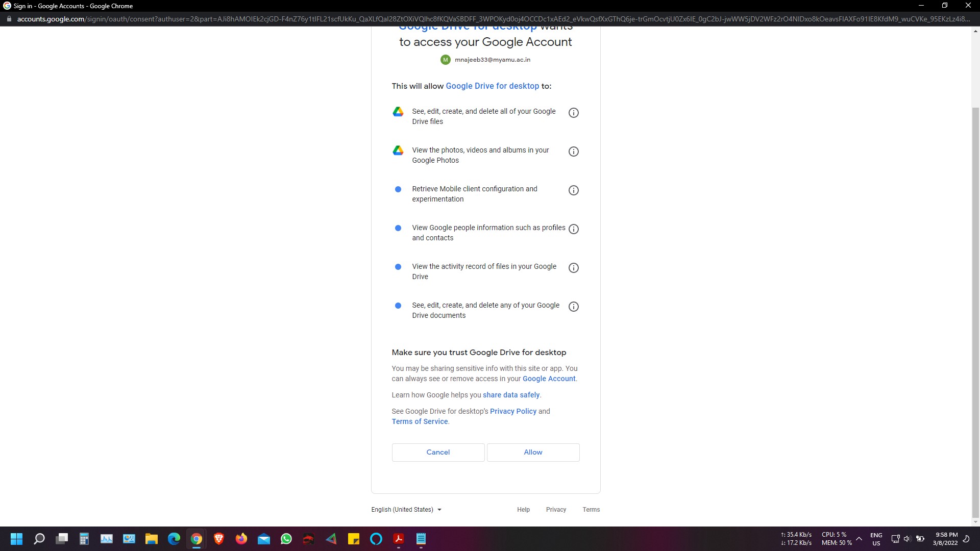980x551 pixels.
Task: Click the info icon beside "See, edit, create, and delete all of your Google Drive files"
Action: 574,112
